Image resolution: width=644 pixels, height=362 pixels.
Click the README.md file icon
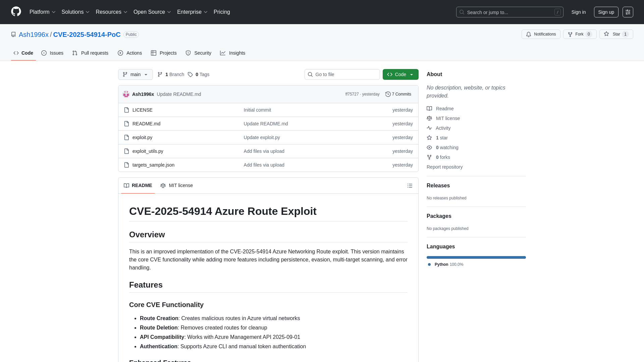click(x=126, y=124)
